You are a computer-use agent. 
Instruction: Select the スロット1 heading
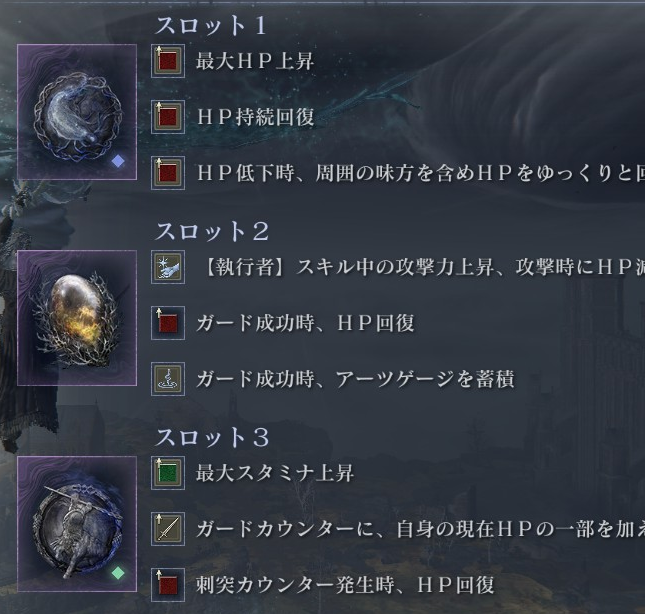tap(211, 25)
